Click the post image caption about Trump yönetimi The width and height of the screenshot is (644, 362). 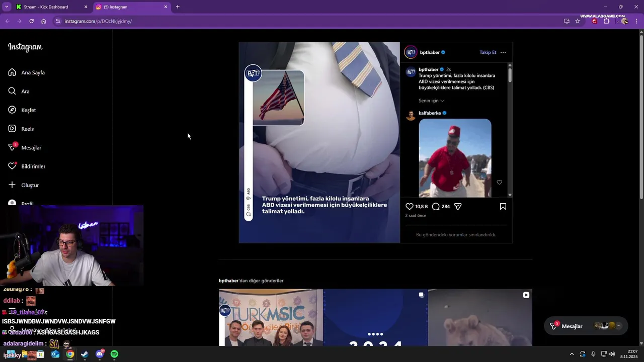[325, 205]
